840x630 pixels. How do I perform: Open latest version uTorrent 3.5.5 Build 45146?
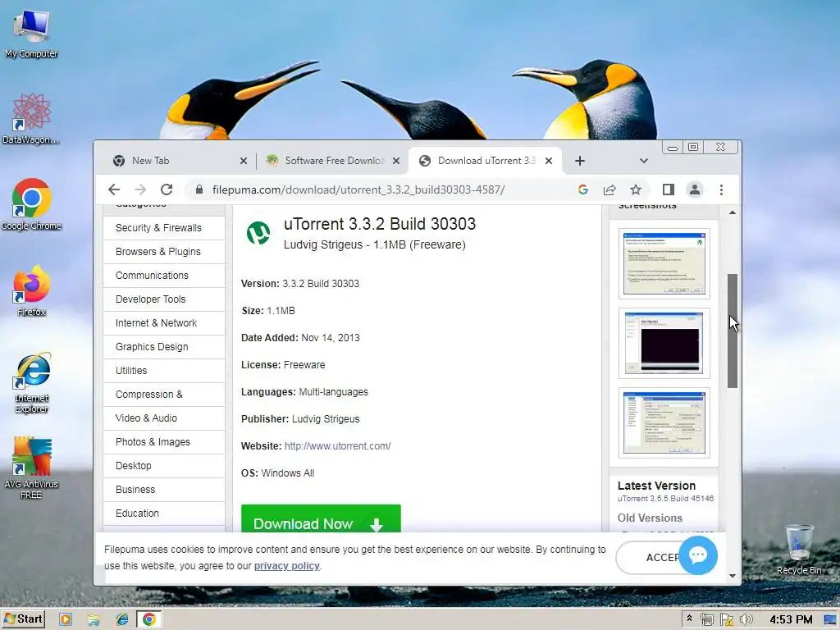[x=665, y=499]
